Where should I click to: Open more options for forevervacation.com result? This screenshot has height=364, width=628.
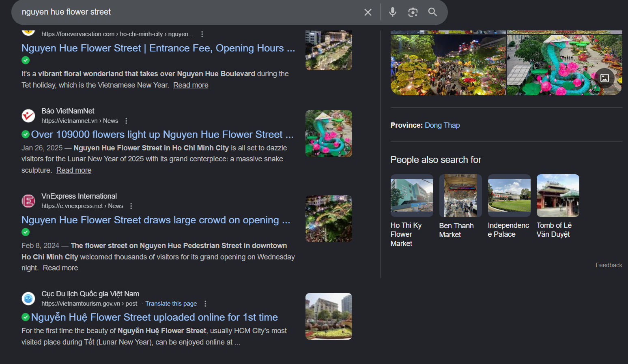pyautogui.click(x=202, y=34)
